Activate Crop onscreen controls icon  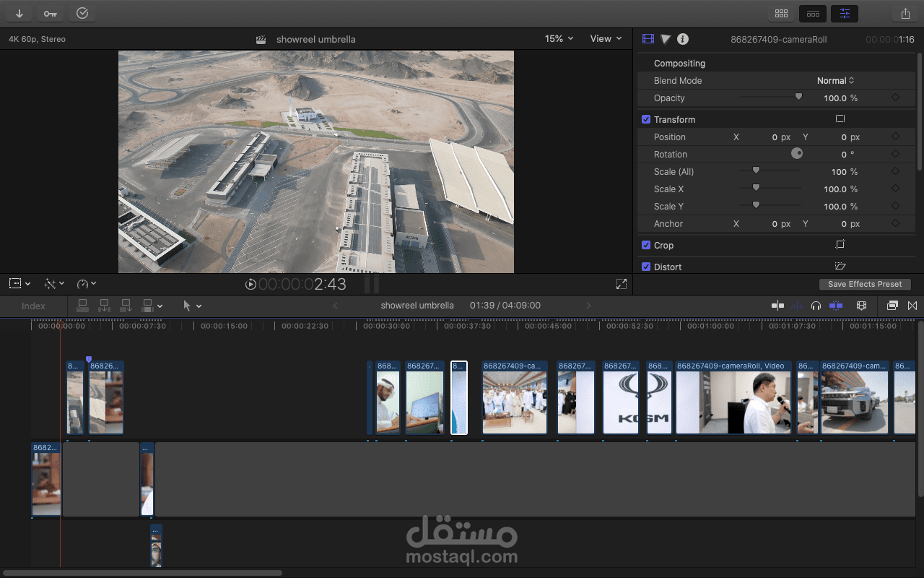click(x=840, y=245)
